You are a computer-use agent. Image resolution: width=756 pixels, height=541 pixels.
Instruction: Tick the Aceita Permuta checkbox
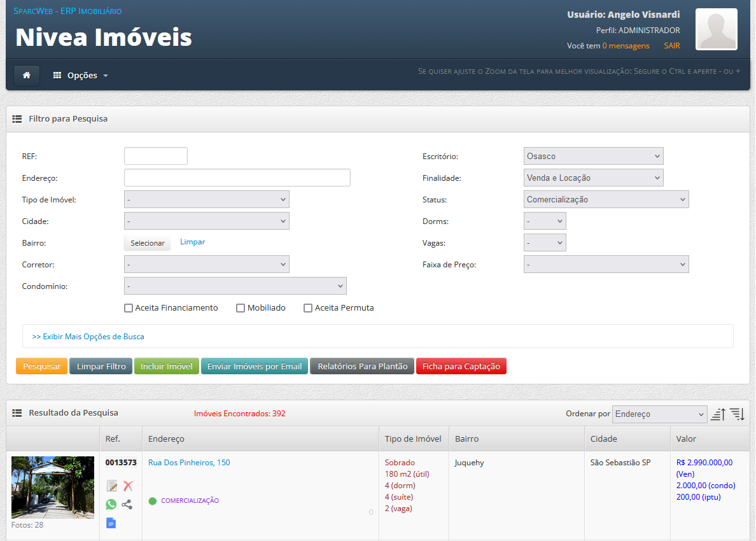coord(308,308)
